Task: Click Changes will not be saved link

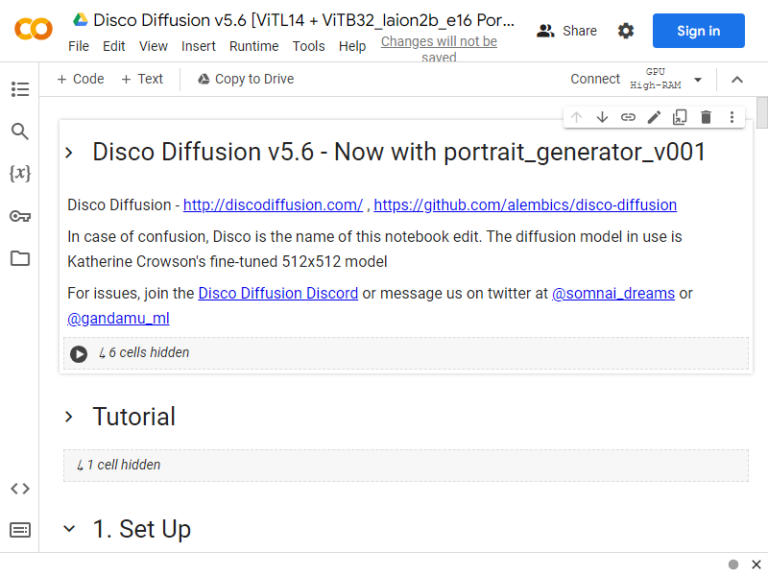Action: pyautogui.click(x=439, y=49)
